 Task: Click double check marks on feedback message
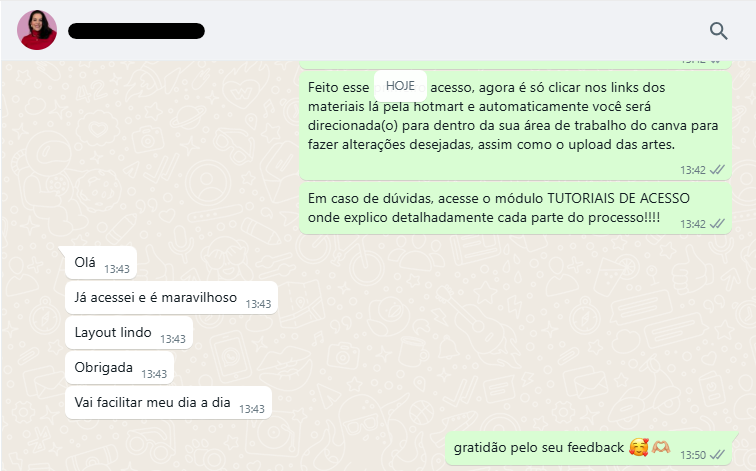[x=717, y=455]
